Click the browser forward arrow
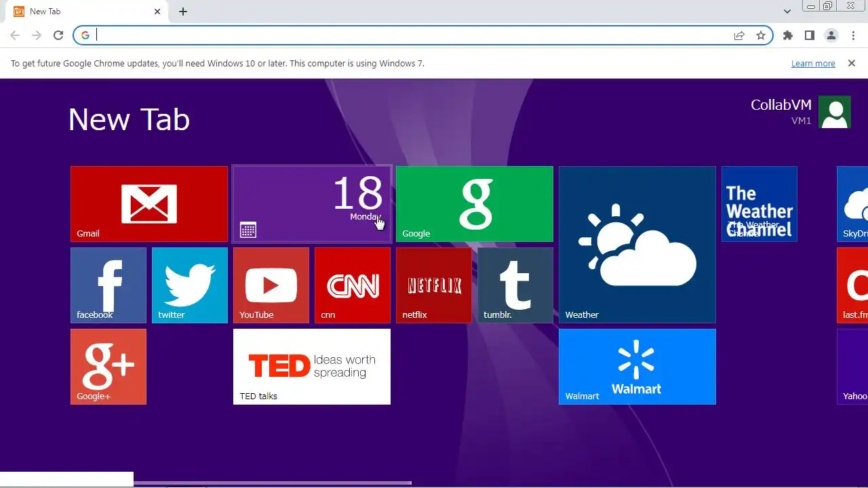 37,35
